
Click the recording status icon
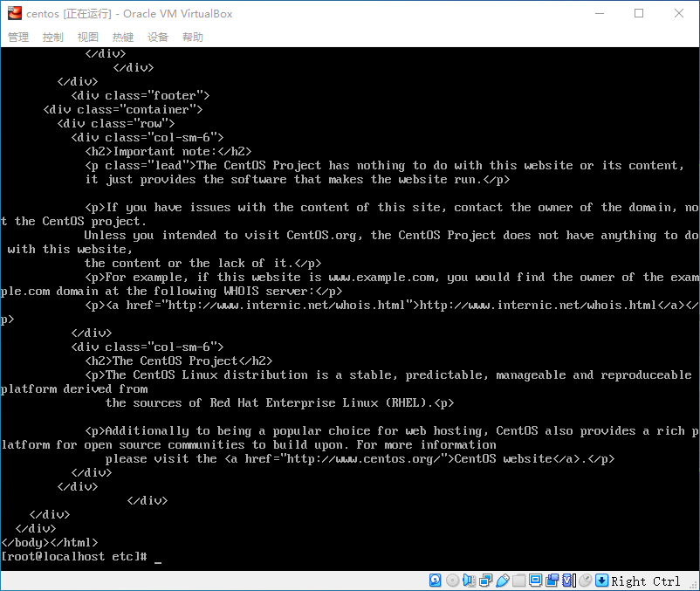point(552,581)
